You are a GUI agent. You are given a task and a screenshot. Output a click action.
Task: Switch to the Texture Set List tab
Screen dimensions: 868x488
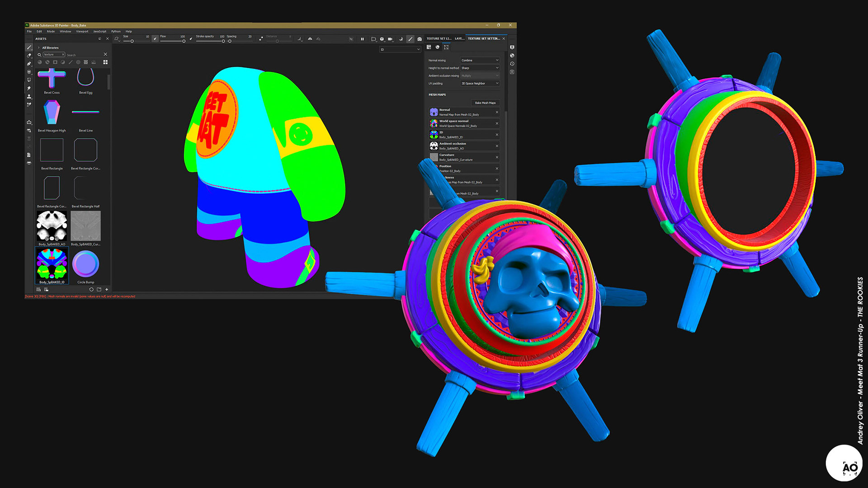coord(439,38)
